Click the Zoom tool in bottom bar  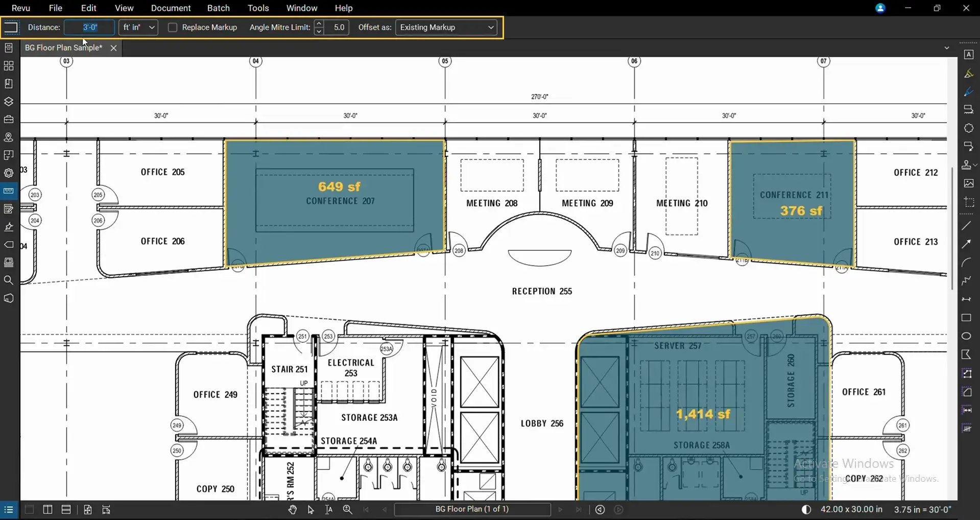[348, 509]
